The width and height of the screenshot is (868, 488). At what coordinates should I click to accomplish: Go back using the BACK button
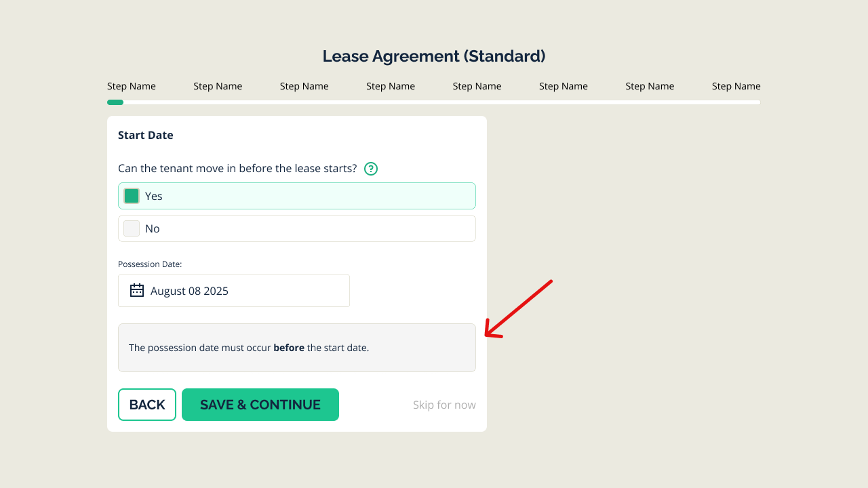click(147, 404)
